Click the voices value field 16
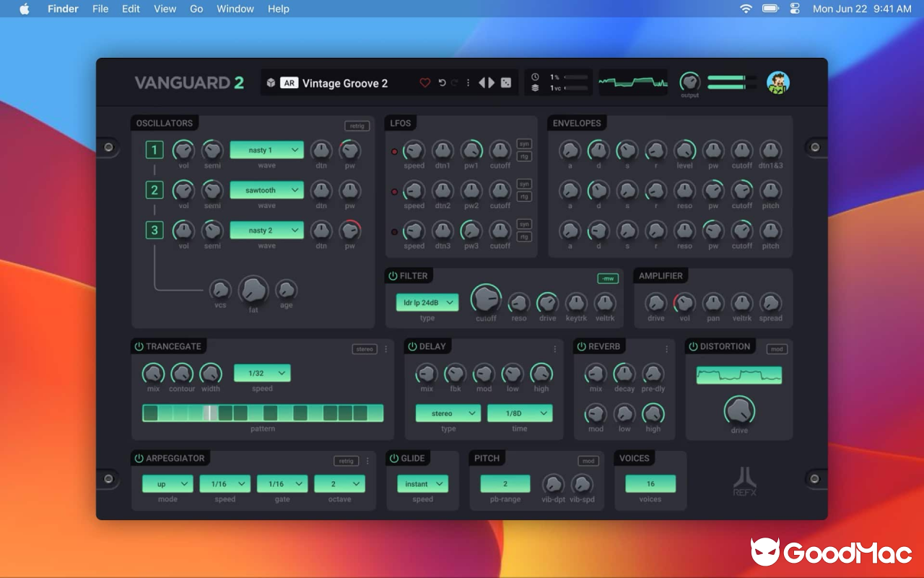 click(x=650, y=484)
